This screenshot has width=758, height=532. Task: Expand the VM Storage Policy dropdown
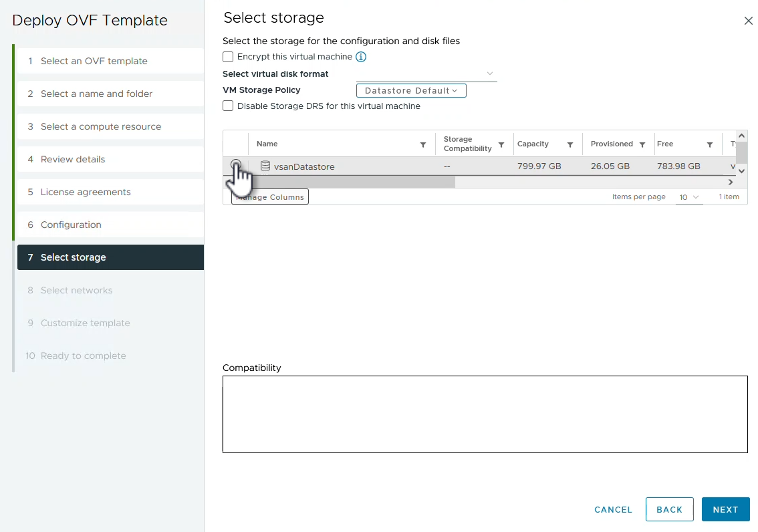[x=411, y=91]
